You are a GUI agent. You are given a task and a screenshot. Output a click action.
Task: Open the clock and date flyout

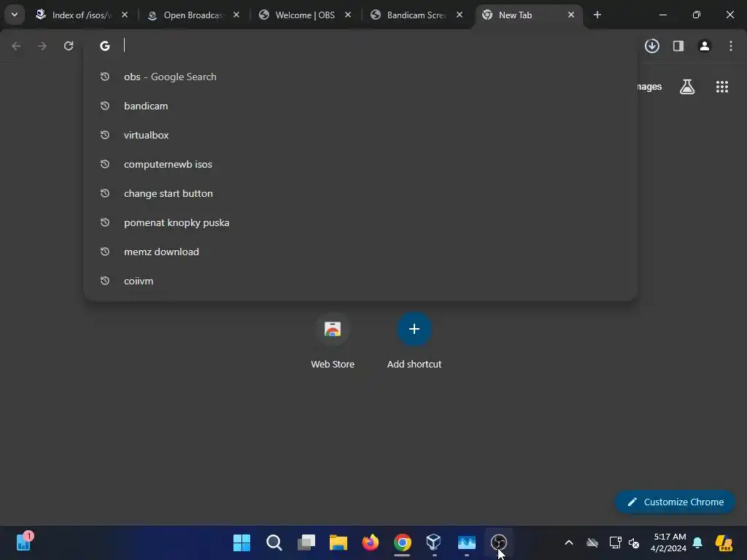pos(668,542)
